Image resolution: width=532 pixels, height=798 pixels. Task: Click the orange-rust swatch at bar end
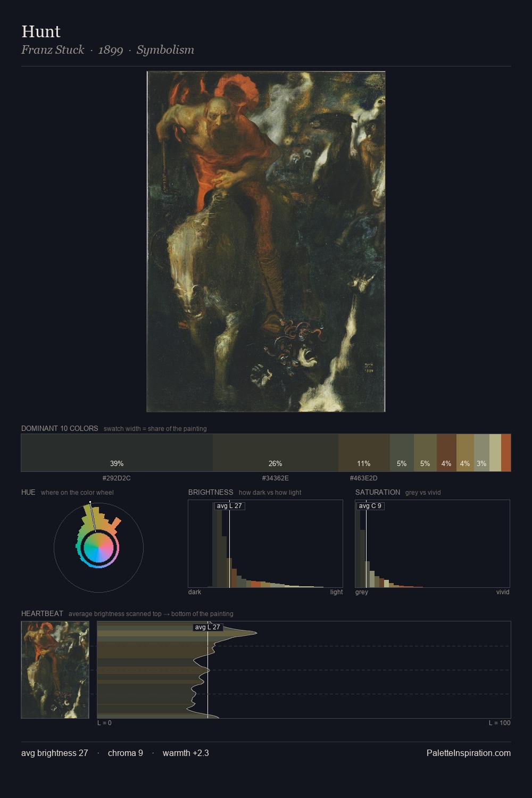[506, 453]
